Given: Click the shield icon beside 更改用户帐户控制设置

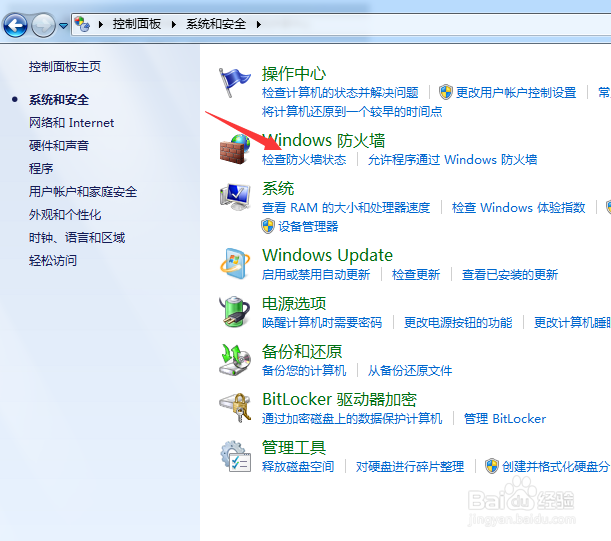Looking at the screenshot, I should click(445, 92).
